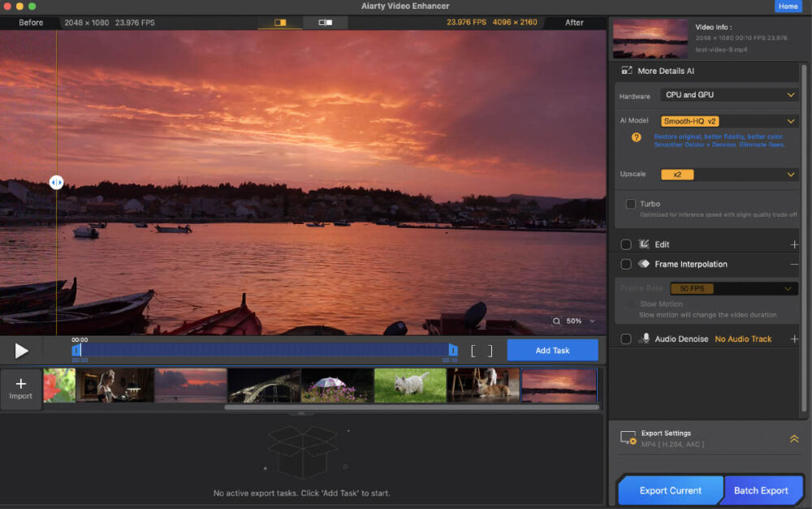812x509 pixels.
Task: Click the AI Model help question icon
Action: pos(637,137)
